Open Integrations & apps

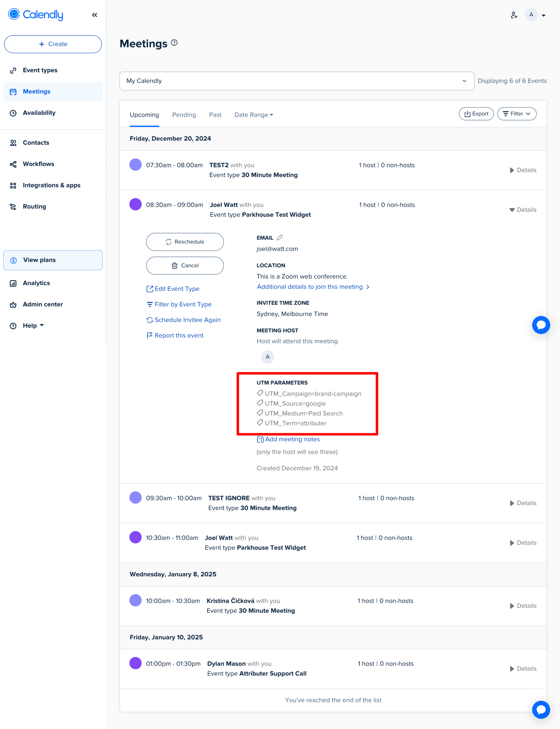(53, 185)
